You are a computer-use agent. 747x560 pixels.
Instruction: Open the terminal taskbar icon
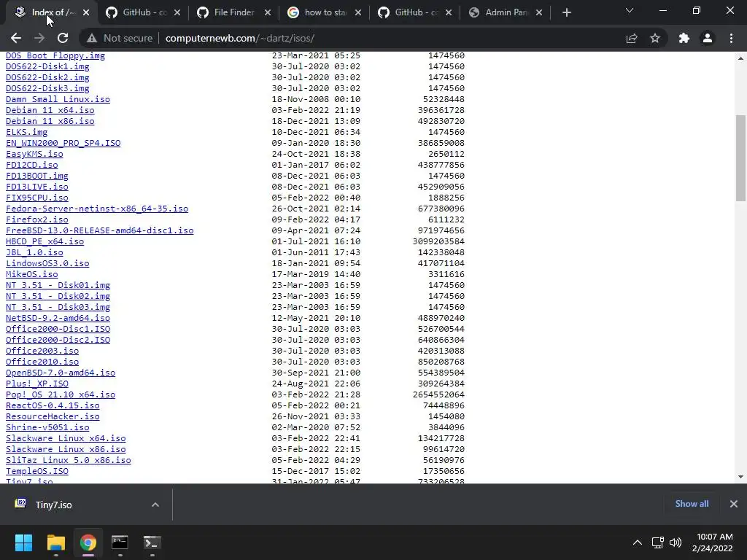pos(152,542)
